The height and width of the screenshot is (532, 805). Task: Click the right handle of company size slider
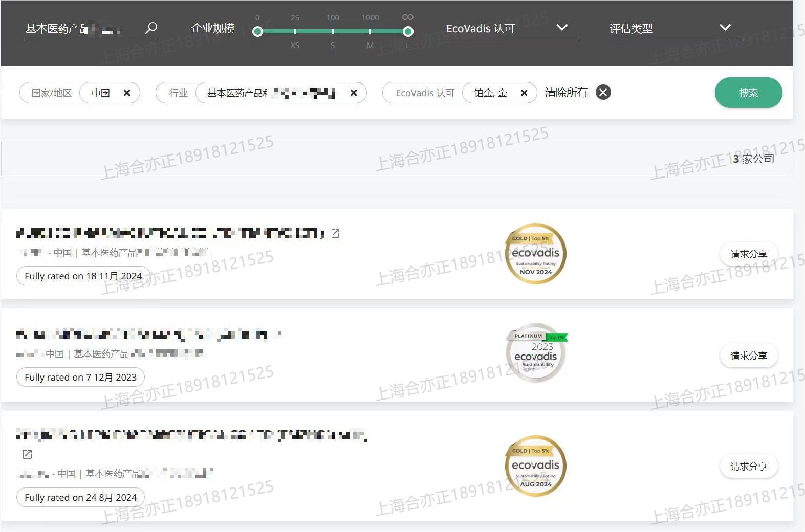[x=408, y=32]
